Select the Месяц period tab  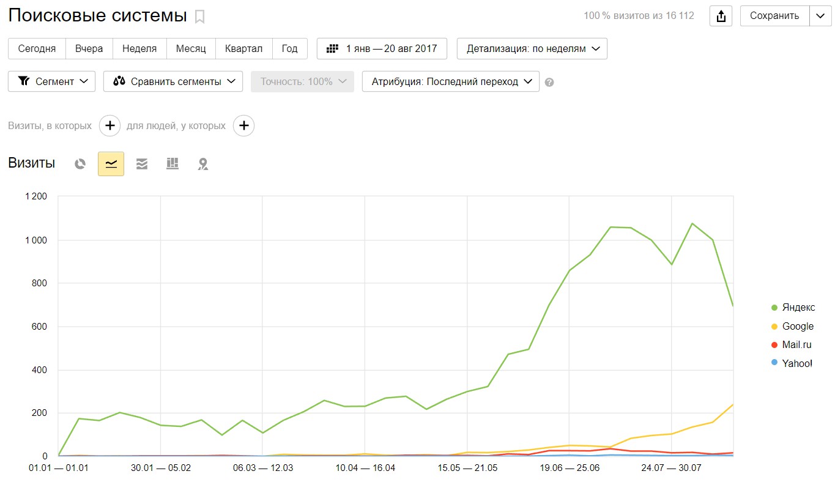tap(191, 49)
